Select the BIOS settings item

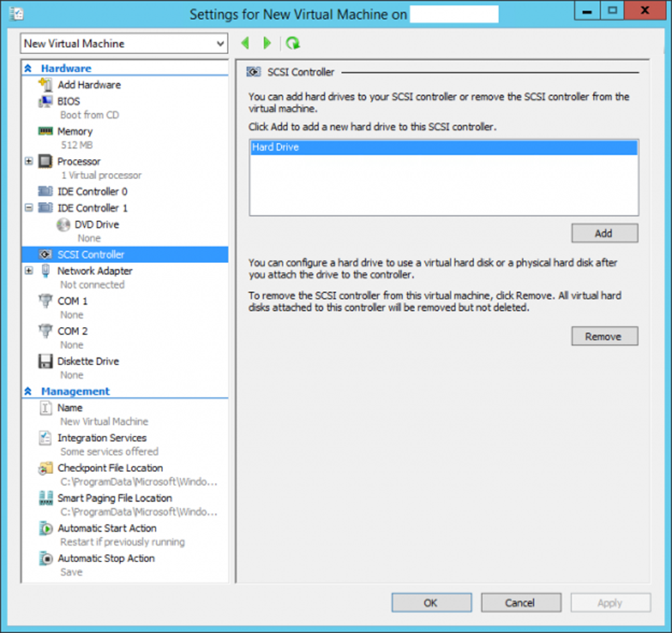(x=69, y=101)
